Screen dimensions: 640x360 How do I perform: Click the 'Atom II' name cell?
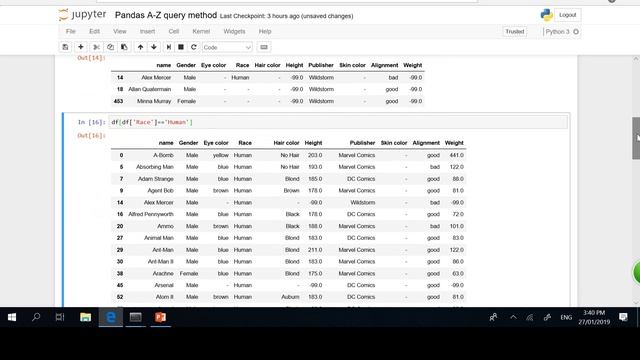pos(164,297)
